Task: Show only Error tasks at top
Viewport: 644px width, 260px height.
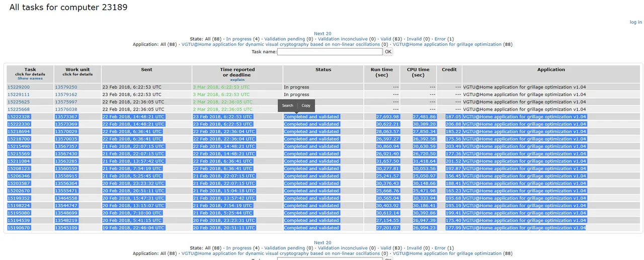Action: coord(440,39)
